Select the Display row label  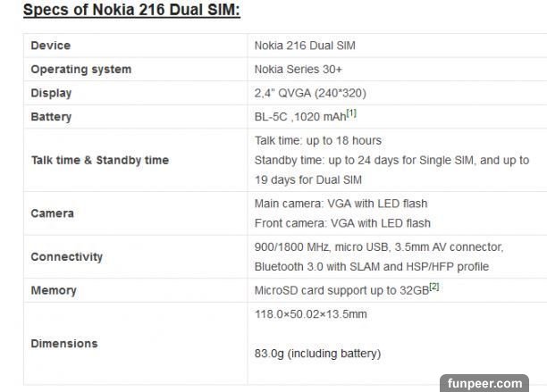tap(51, 93)
